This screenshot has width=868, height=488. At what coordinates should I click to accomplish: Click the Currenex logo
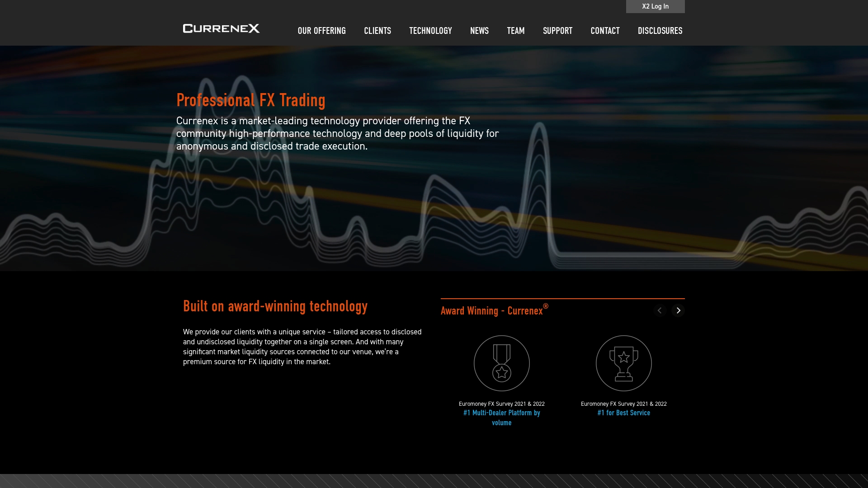[x=221, y=28]
